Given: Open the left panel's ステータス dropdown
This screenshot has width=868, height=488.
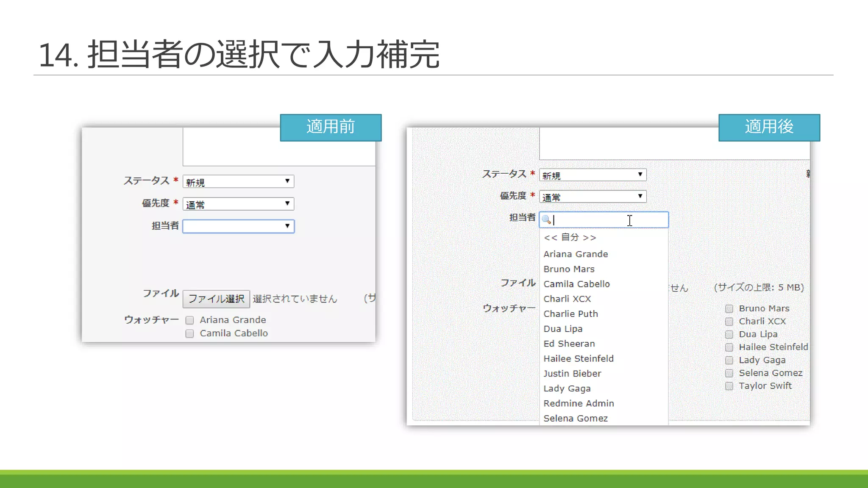Looking at the screenshot, I should coord(238,182).
